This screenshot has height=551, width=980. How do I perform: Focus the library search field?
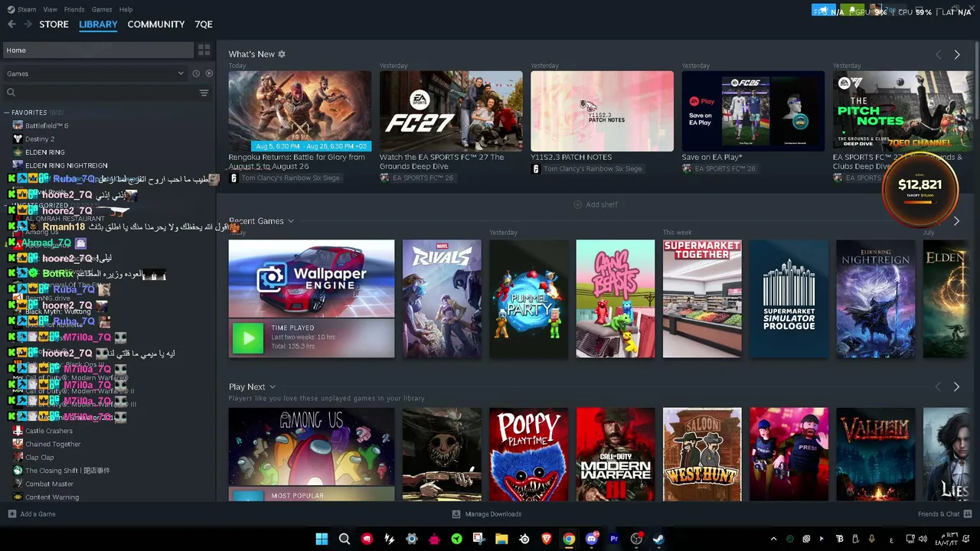100,93
